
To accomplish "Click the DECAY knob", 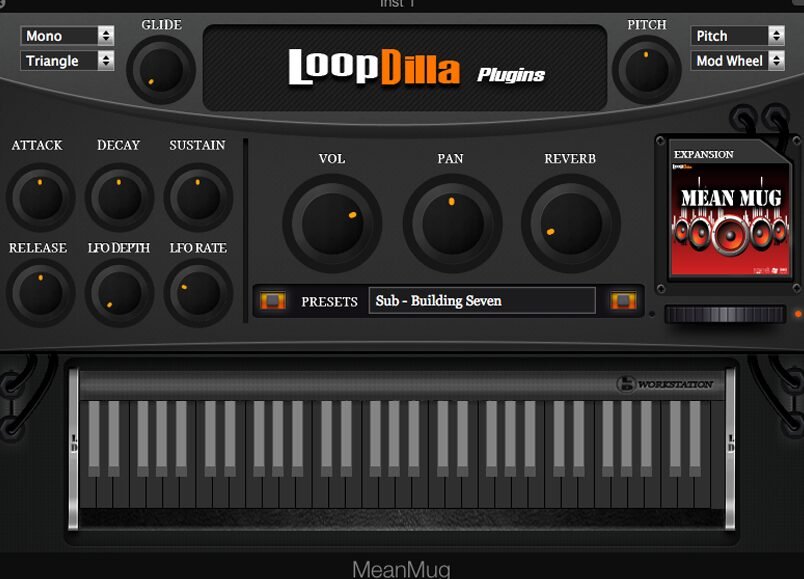I will [119, 197].
